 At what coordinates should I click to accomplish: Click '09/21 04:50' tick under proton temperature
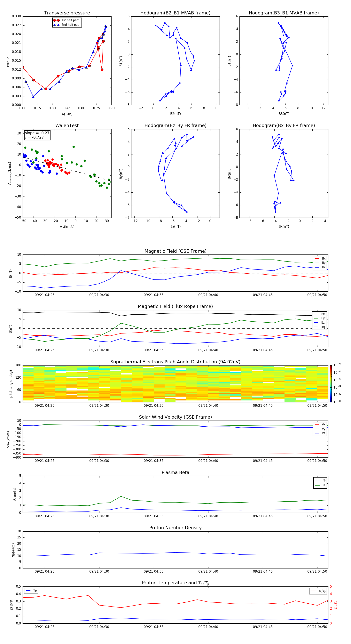click(317, 627)
